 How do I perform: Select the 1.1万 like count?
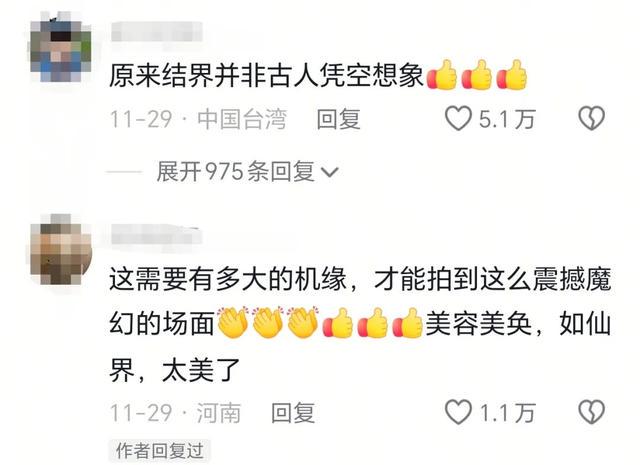click(x=507, y=412)
